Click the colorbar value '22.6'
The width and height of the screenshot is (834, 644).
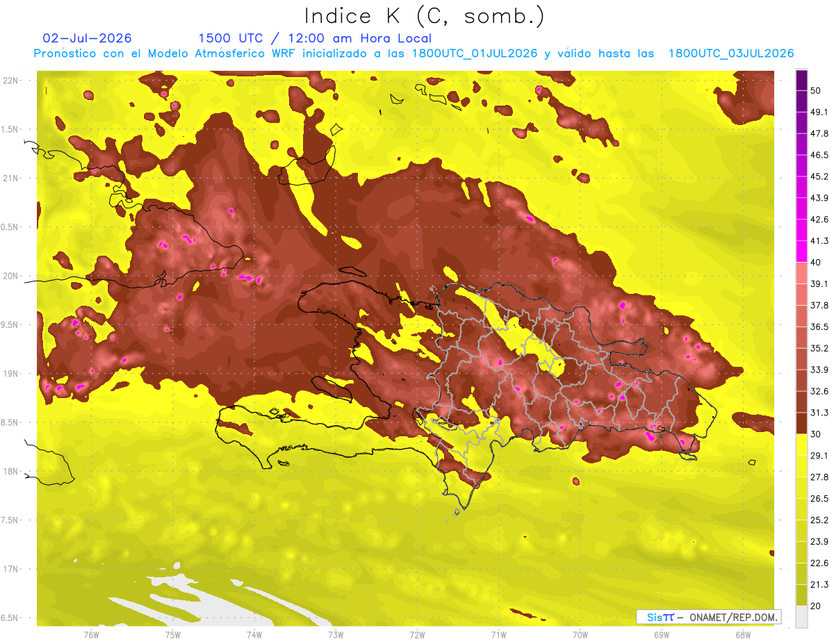pyautogui.click(x=819, y=563)
